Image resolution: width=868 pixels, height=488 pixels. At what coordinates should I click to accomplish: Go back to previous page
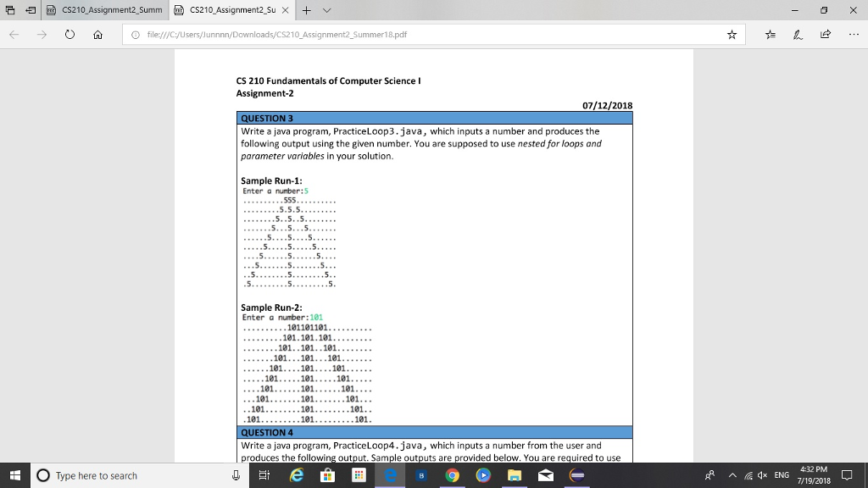coord(14,34)
